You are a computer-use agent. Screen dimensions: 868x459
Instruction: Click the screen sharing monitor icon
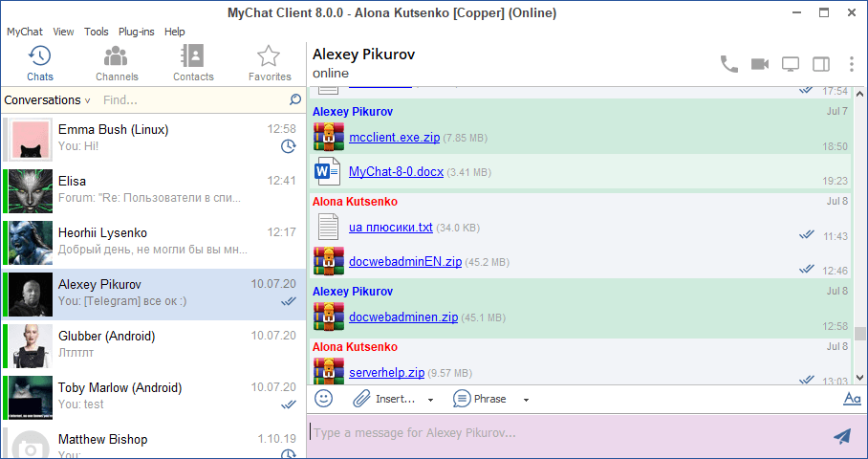(791, 64)
